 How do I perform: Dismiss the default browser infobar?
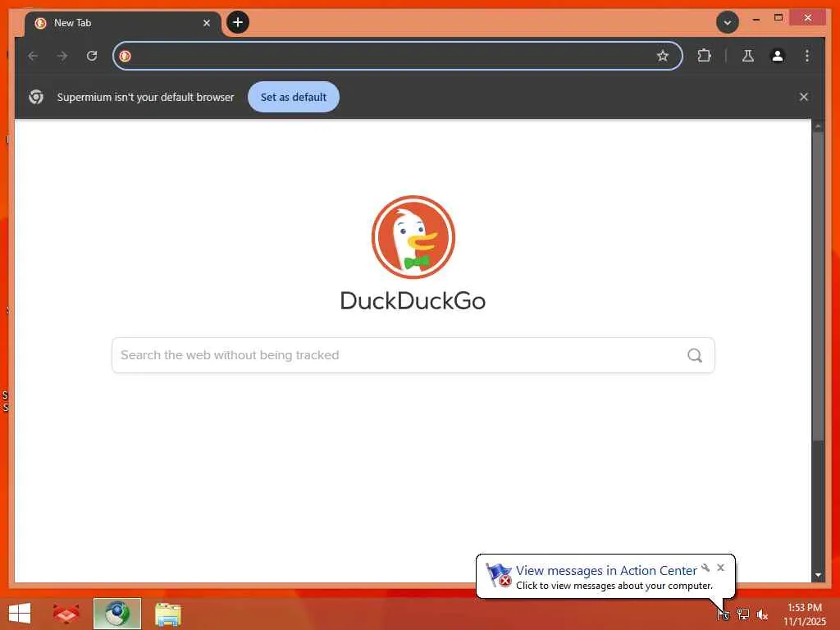click(804, 97)
